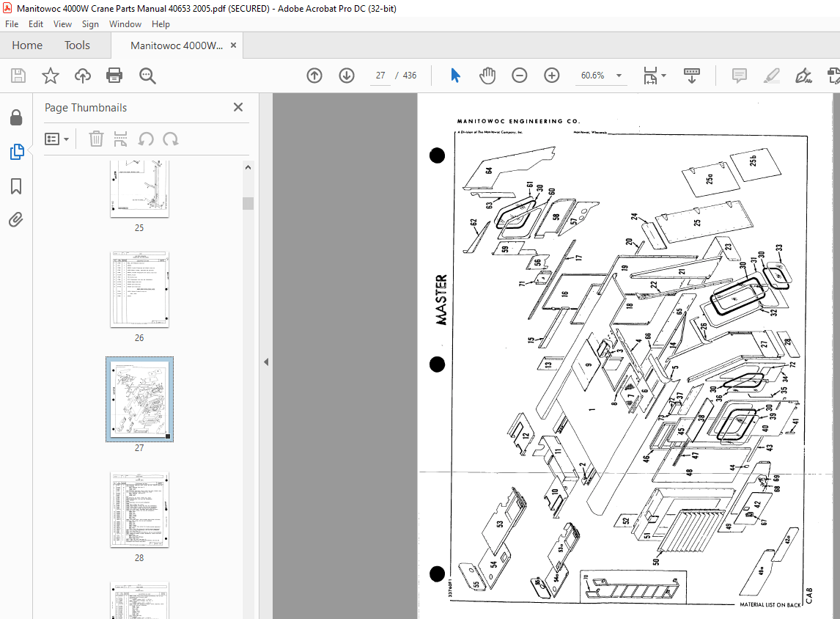Toggle the Page Thumbnails sidebar panel
Viewport: 840px width, 619px height.
click(16, 152)
